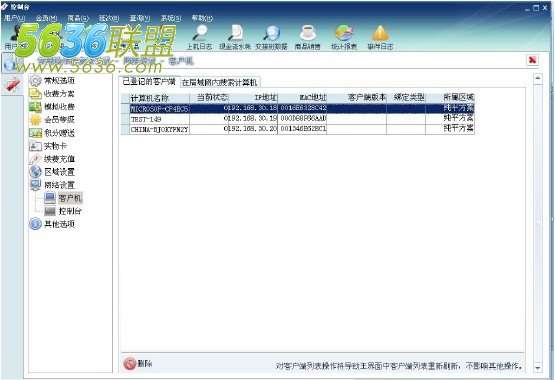
Task: Open 事件日志 warning triangle icon
Action: point(380,37)
